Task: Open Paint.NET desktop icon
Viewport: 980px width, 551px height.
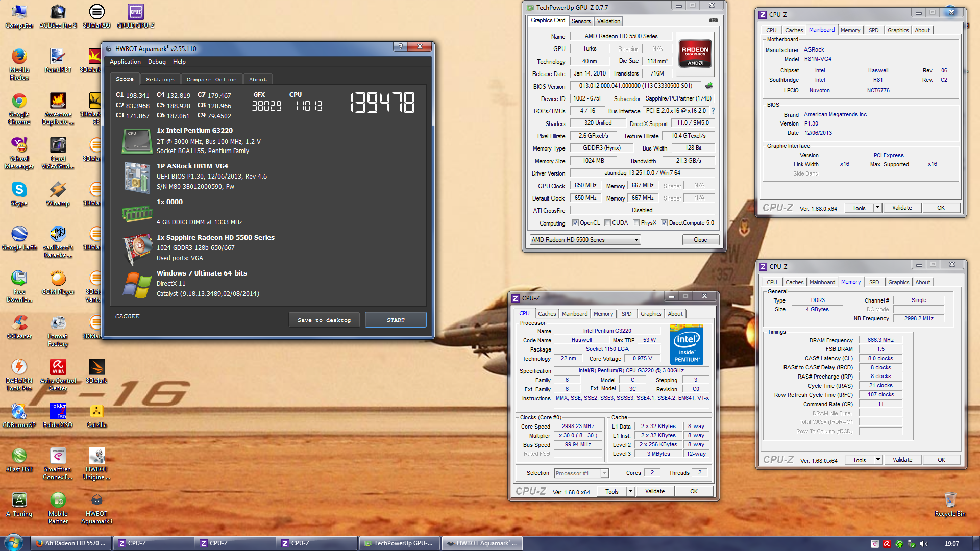Action: tap(58, 60)
